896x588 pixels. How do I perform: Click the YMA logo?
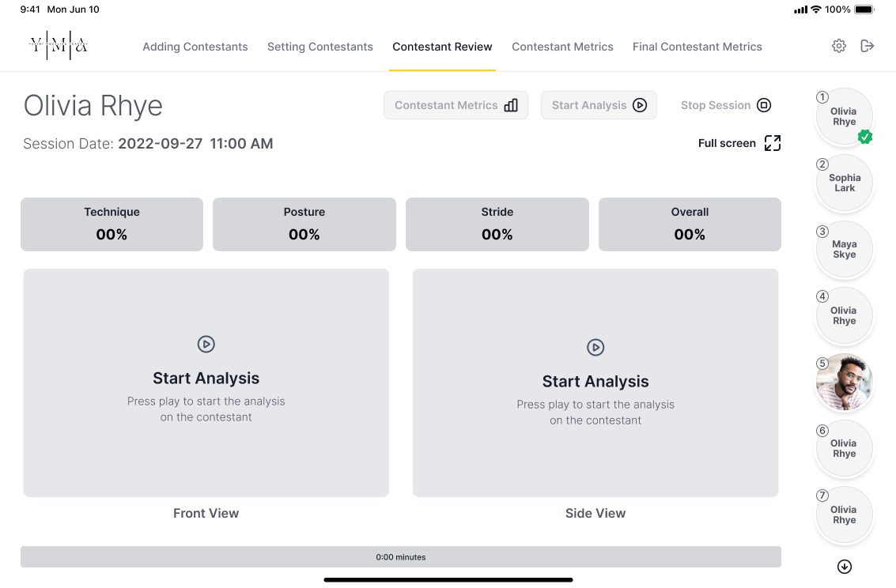click(x=59, y=45)
